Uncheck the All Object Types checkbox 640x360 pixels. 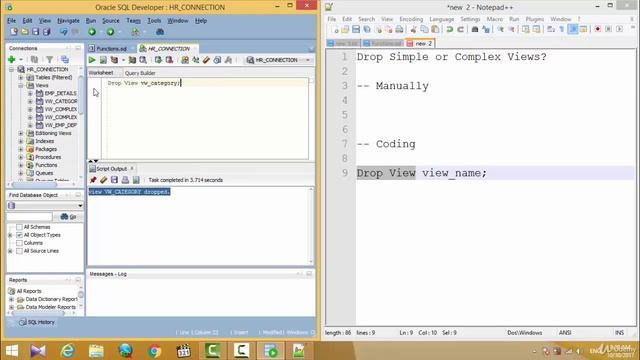point(19,235)
